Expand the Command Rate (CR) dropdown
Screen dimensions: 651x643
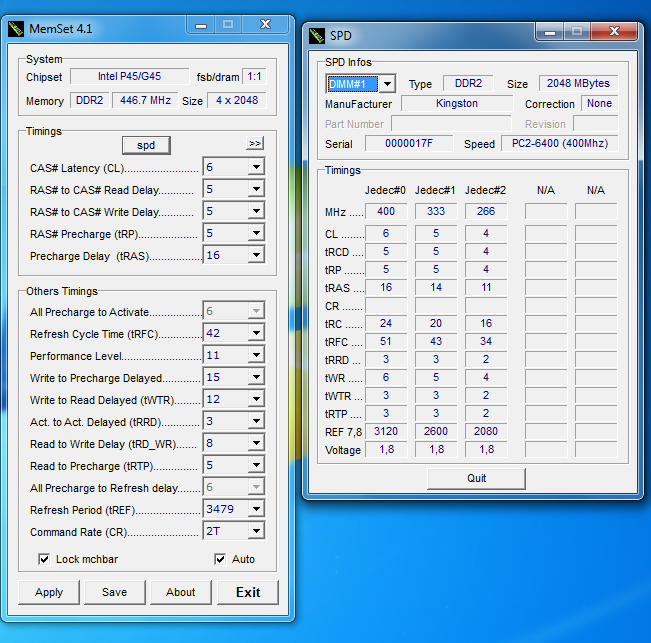pos(256,532)
